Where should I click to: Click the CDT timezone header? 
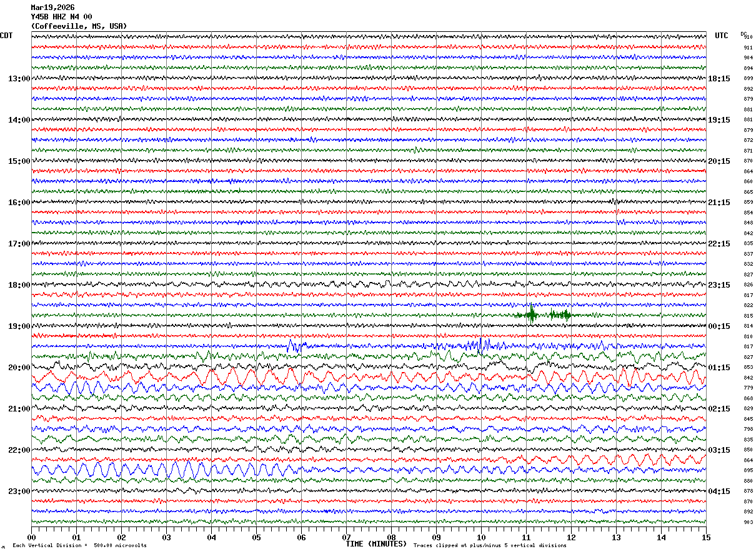tap(6, 36)
